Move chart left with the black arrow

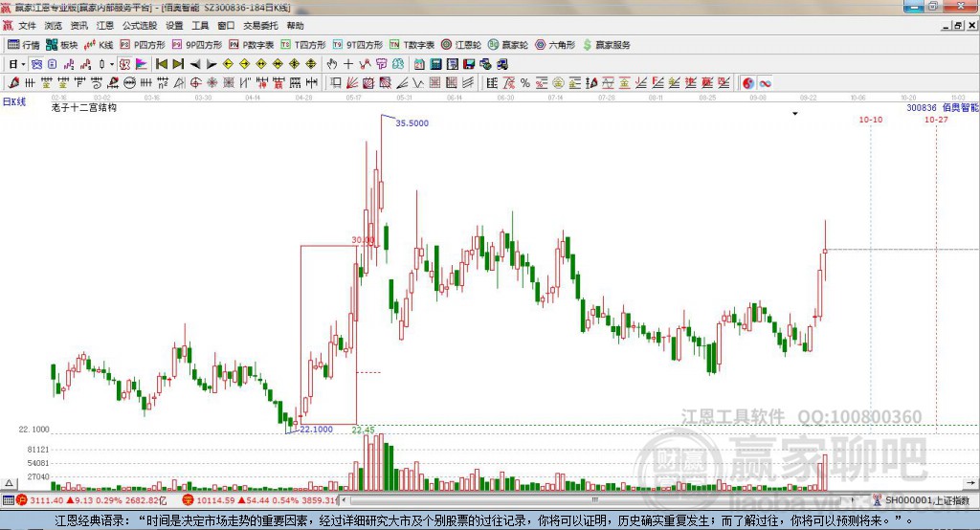coord(195,64)
